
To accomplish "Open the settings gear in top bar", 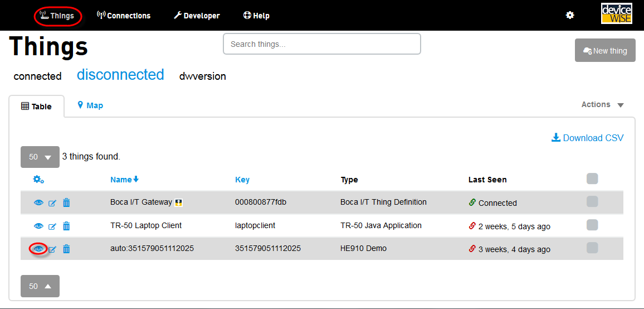I will pos(570,16).
